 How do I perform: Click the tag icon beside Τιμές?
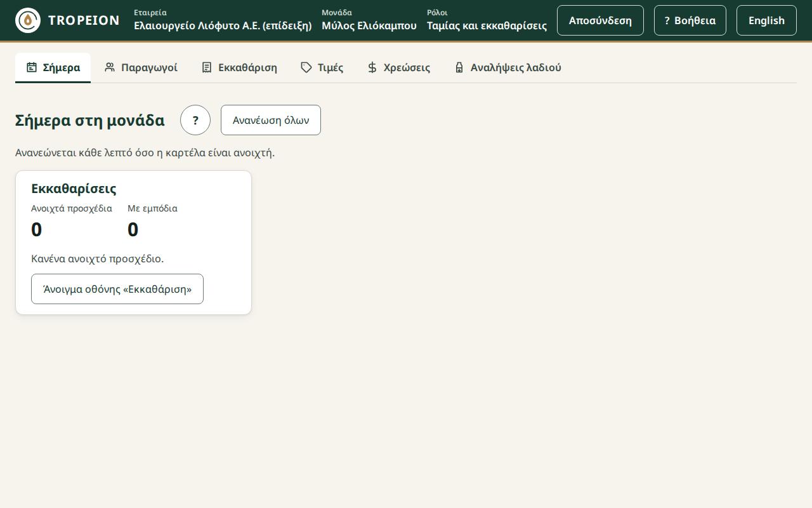tap(306, 67)
